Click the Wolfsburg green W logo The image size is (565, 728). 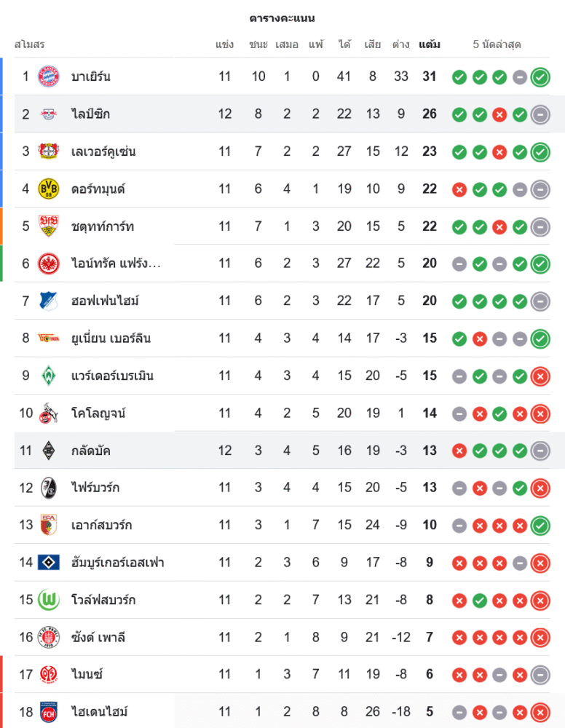click(49, 600)
